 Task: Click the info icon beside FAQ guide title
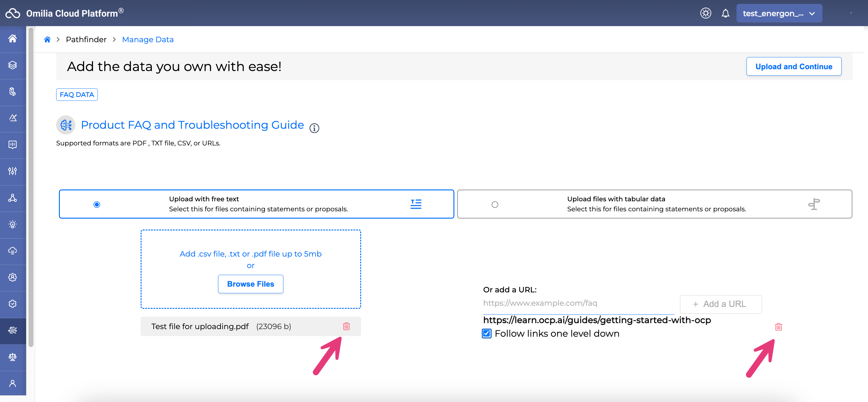pos(314,128)
